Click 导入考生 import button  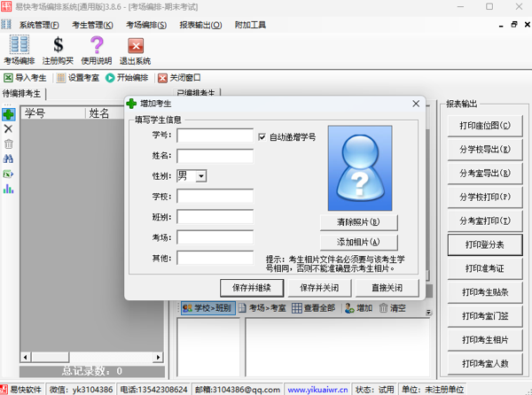[x=26, y=77]
